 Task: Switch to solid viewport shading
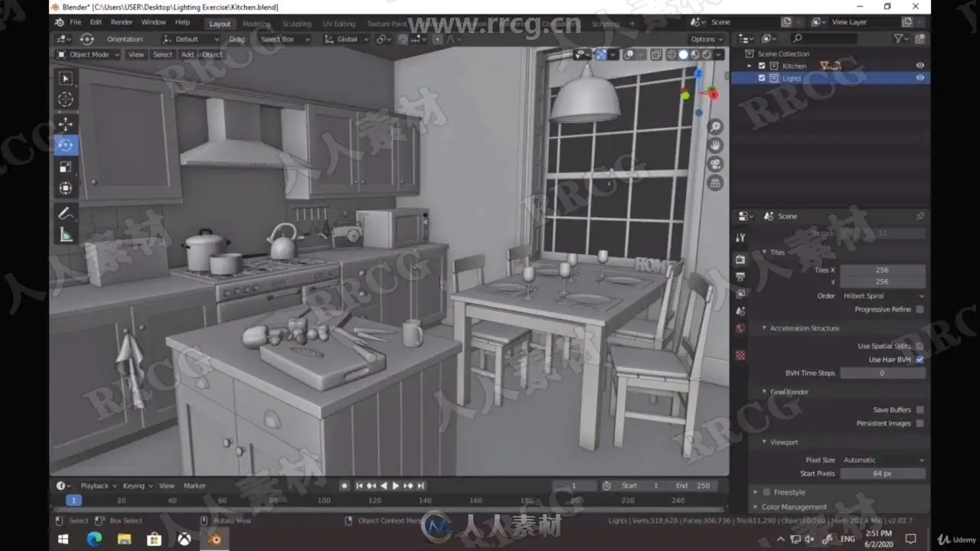click(683, 54)
